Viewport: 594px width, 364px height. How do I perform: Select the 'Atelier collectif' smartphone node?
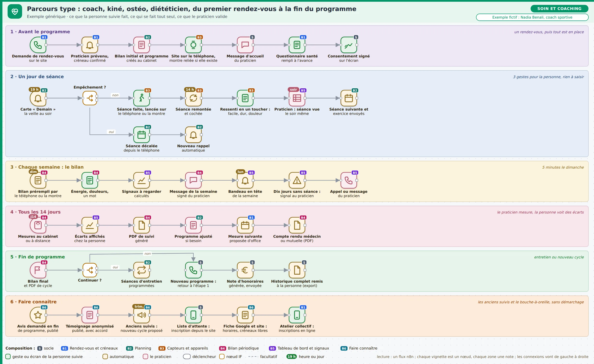click(x=297, y=315)
